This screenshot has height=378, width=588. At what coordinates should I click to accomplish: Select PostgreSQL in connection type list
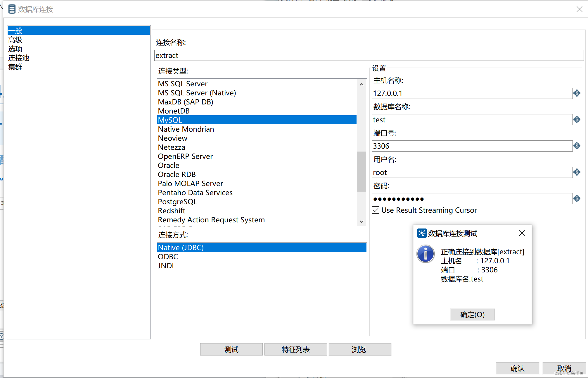[x=177, y=202]
